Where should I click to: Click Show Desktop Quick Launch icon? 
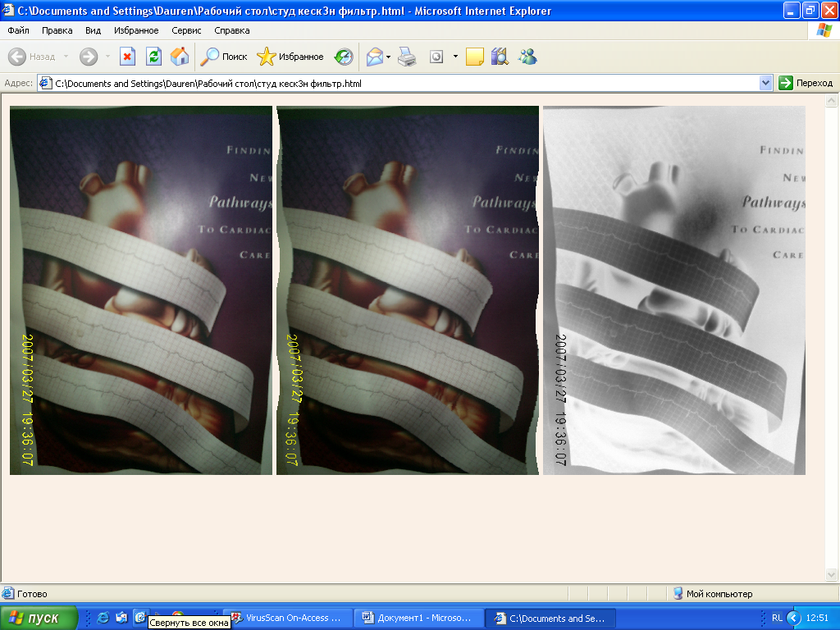tap(140, 617)
